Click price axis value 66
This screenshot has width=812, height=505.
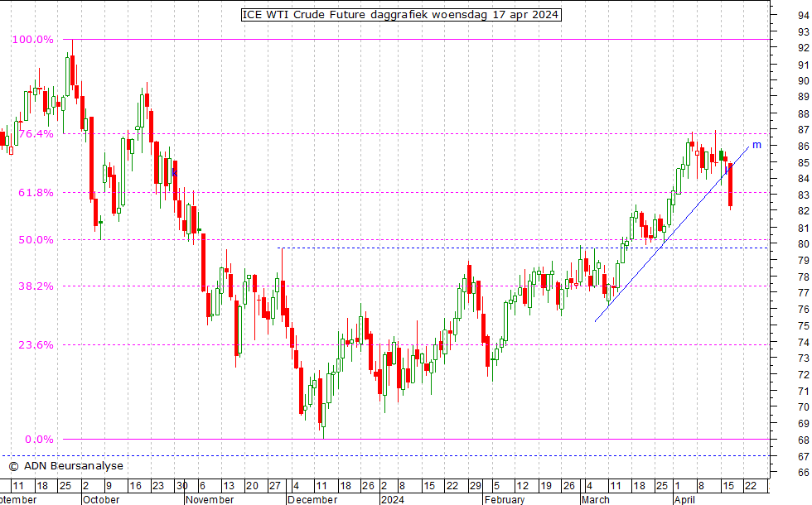pyautogui.click(x=803, y=473)
